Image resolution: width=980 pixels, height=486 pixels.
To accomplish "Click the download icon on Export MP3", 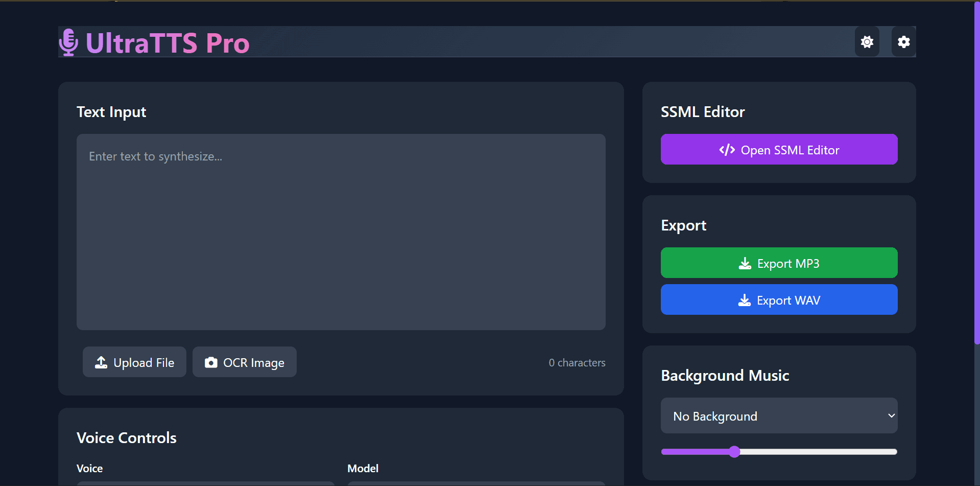I will [745, 264].
